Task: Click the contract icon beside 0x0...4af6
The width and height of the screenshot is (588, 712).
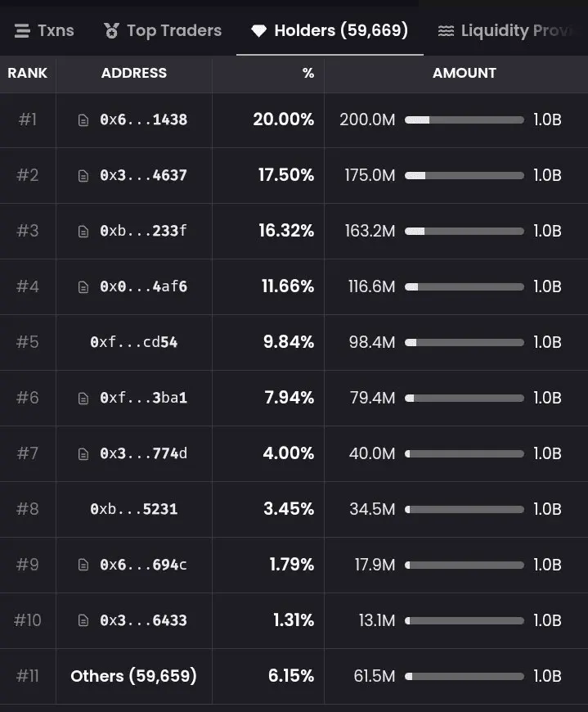Action: tap(83, 287)
